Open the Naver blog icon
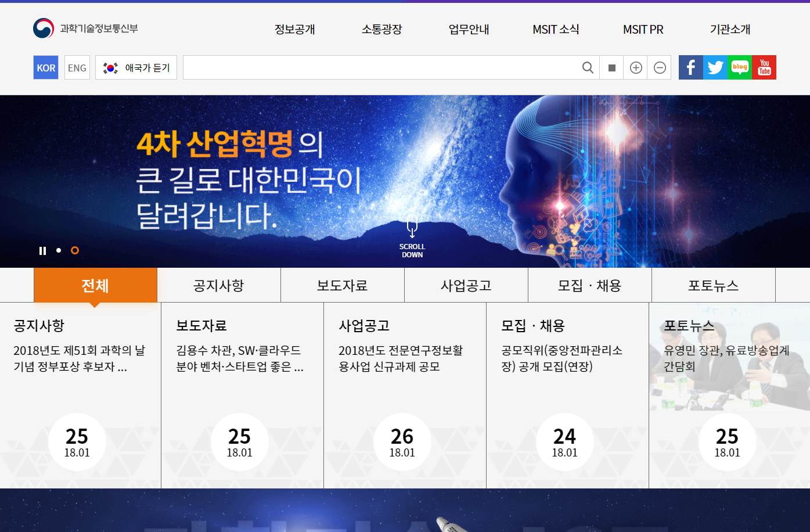The image size is (810, 532). point(739,67)
